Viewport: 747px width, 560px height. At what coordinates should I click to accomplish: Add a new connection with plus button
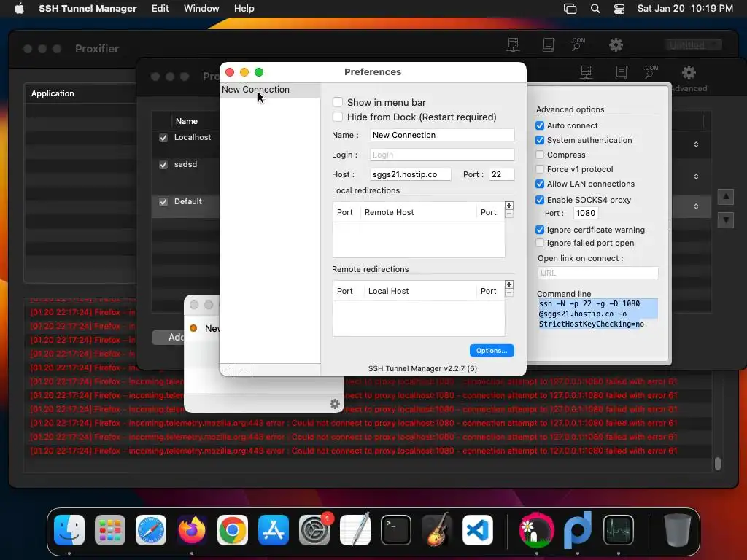[228, 370]
